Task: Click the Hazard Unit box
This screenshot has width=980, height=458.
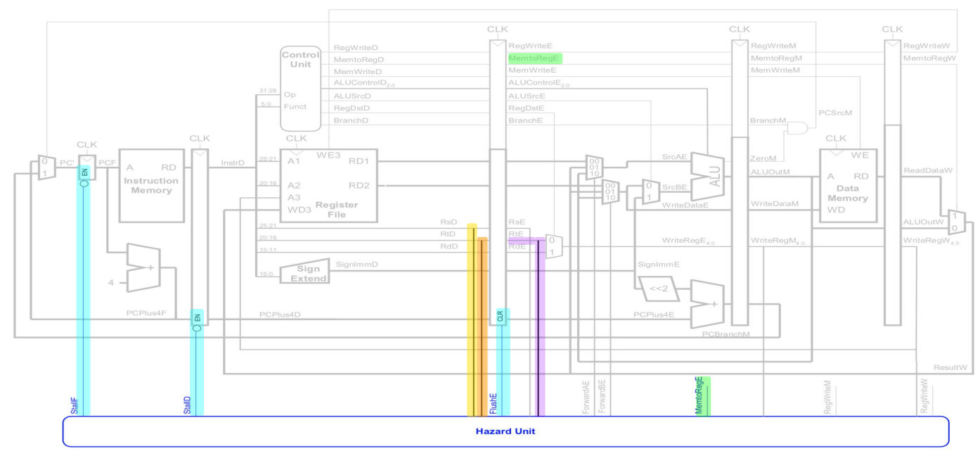Action: click(x=505, y=431)
